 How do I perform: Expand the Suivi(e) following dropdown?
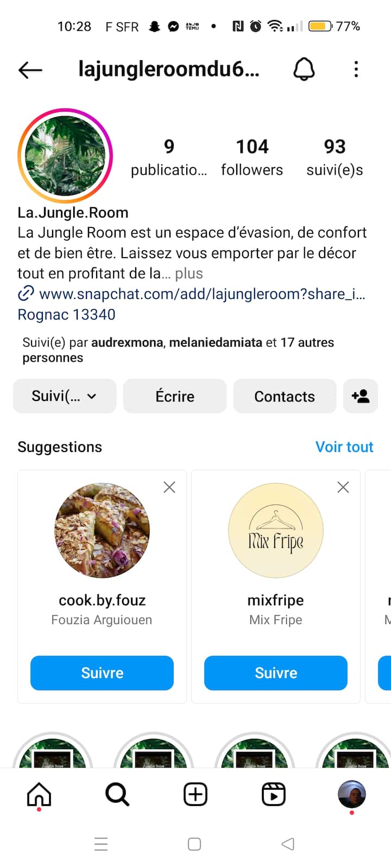(65, 397)
